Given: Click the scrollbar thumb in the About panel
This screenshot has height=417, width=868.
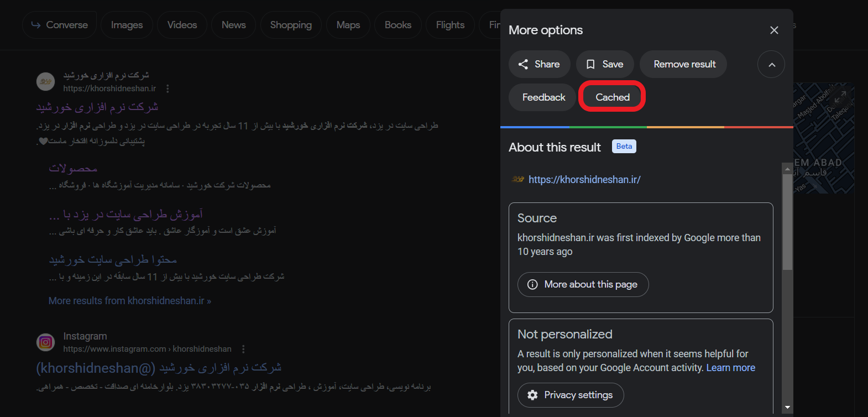Looking at the screenshot, I should pyautogui.click(x=787, y=222).
